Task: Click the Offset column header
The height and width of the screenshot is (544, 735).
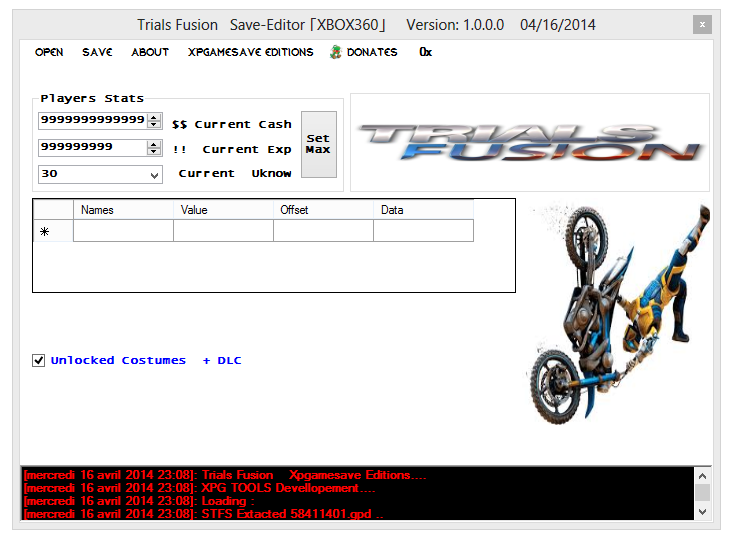Action: tap(323, 210)
